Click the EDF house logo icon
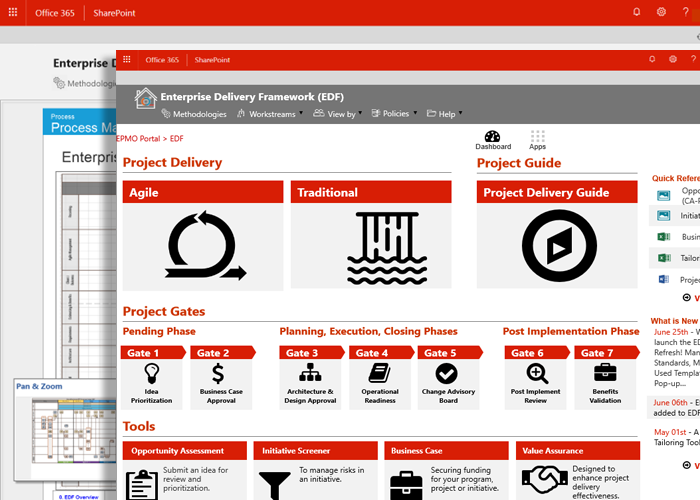The image size is (700, 500). click(146, 98)
